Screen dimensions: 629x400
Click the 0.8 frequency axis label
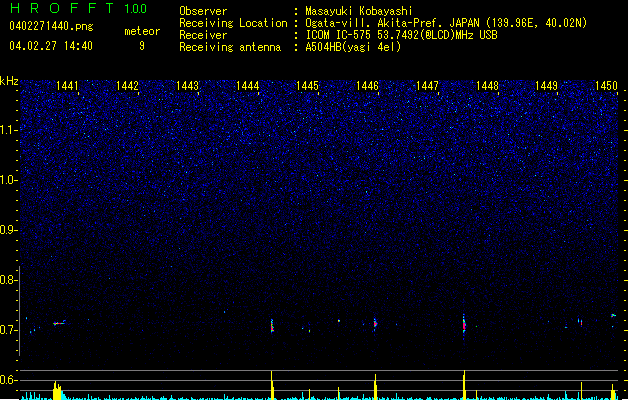8,280
